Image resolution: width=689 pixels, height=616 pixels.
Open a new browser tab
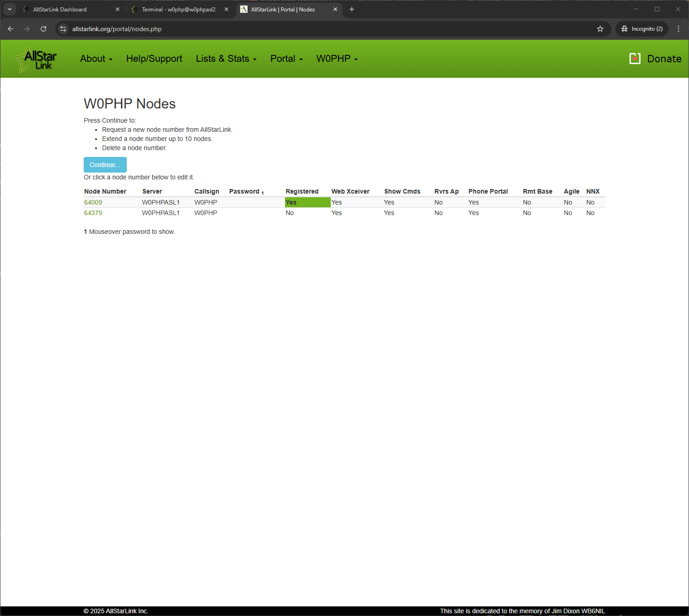(351, 9)
